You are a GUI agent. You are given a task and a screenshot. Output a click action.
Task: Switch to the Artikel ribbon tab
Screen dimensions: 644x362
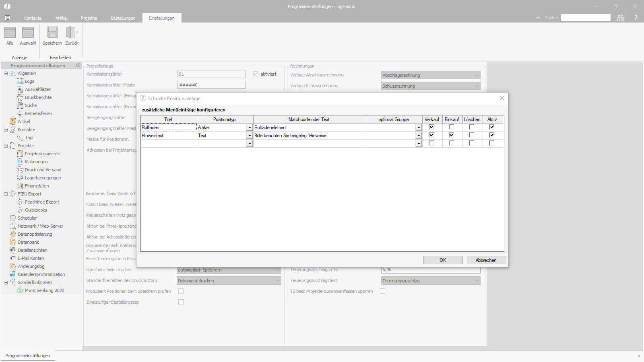point(61,18)
